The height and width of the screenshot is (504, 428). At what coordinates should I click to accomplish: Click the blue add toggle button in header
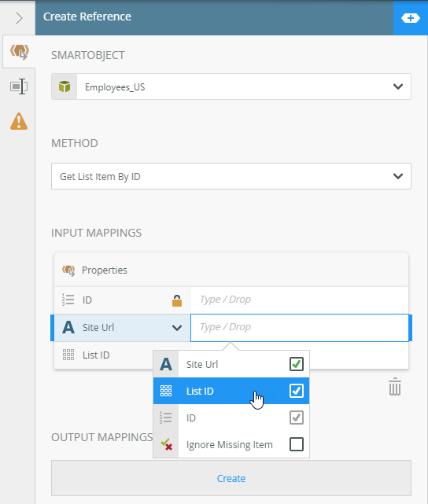click(x=411, y=18)
